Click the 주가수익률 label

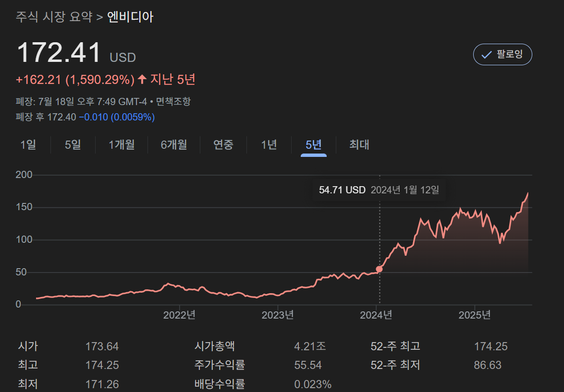point(220,365)
